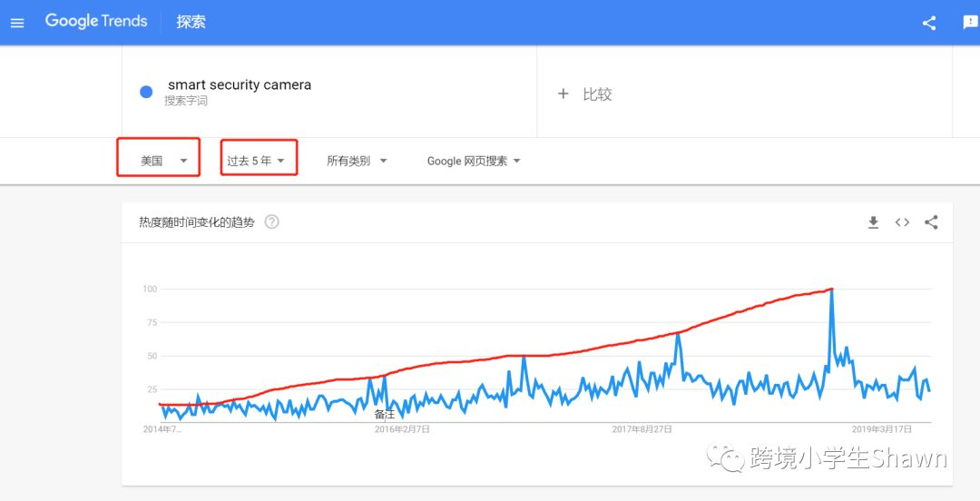Click the plus icon beside 比较

(563, 93)
